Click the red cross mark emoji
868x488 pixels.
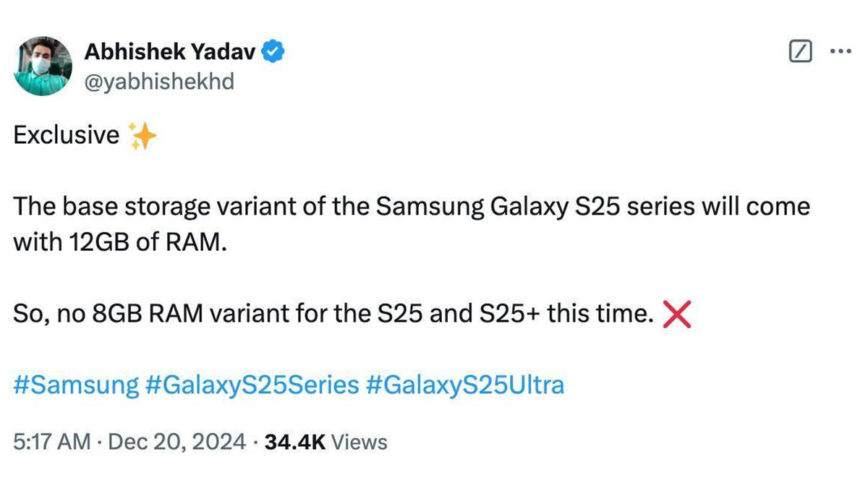(677, 315)
